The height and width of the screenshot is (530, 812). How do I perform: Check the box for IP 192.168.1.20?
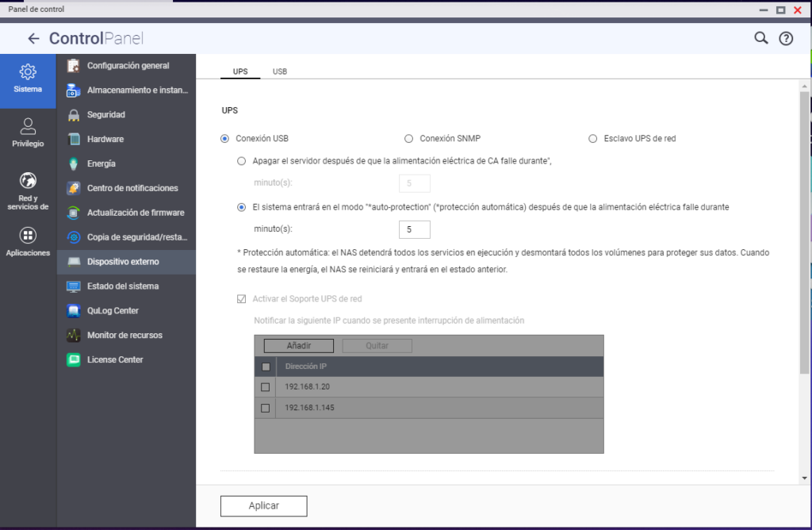click(266, 387)
